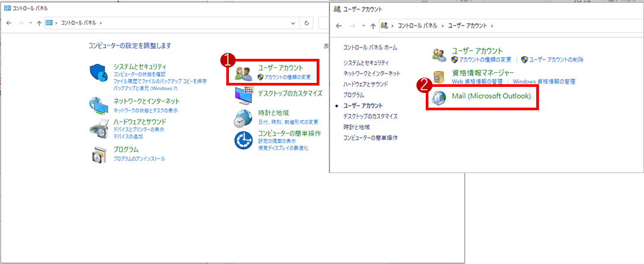Viewport: 644px width, 264px height.
Task: Open Web 資格情報の管理 link
Action: (477, 82)
